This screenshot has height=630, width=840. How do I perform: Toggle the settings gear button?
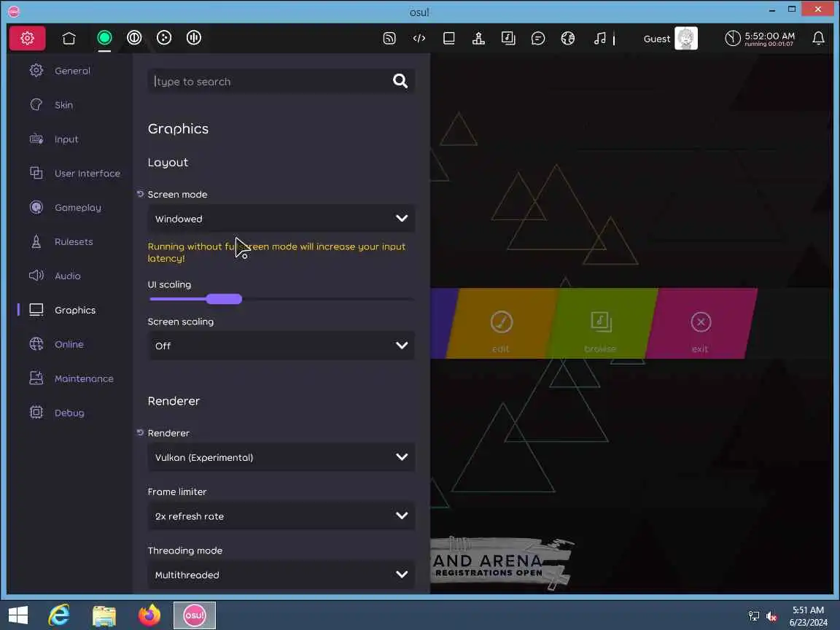(27, 38)
